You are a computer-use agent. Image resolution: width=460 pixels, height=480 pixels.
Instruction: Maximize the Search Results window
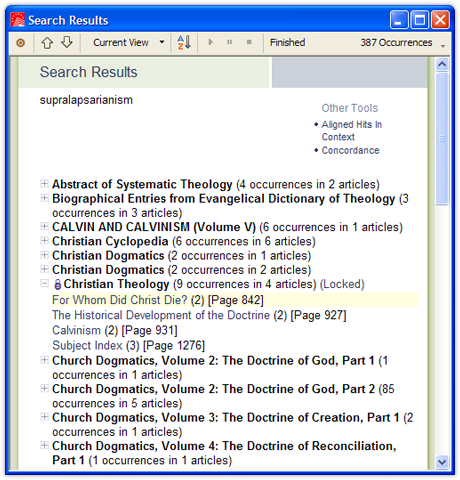pos(419,20)
